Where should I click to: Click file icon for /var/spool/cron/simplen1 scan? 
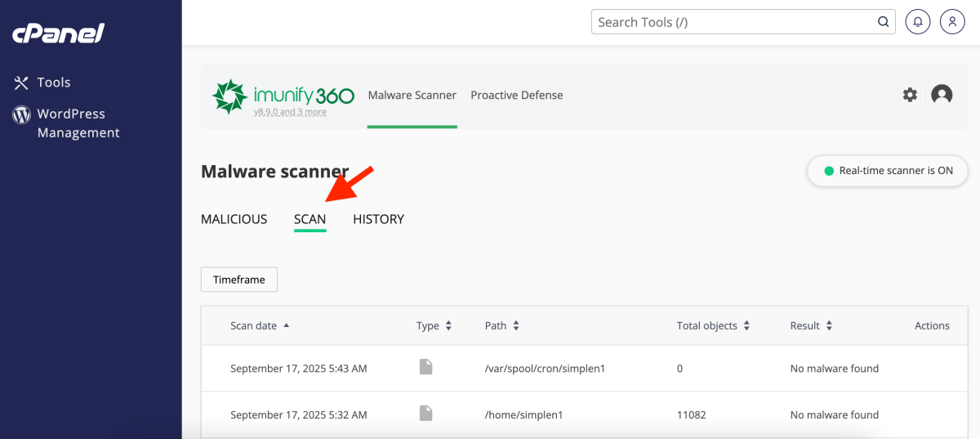click(x=425, y=367)
